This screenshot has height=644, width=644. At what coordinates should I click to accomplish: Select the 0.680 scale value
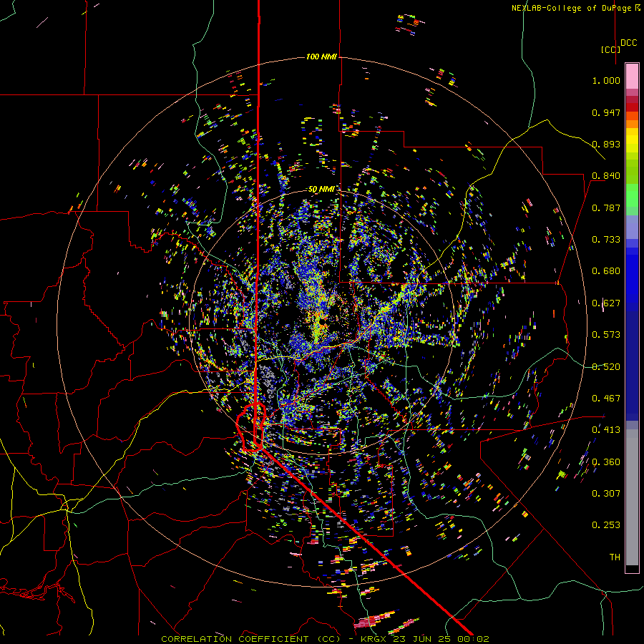coord(606,271)
